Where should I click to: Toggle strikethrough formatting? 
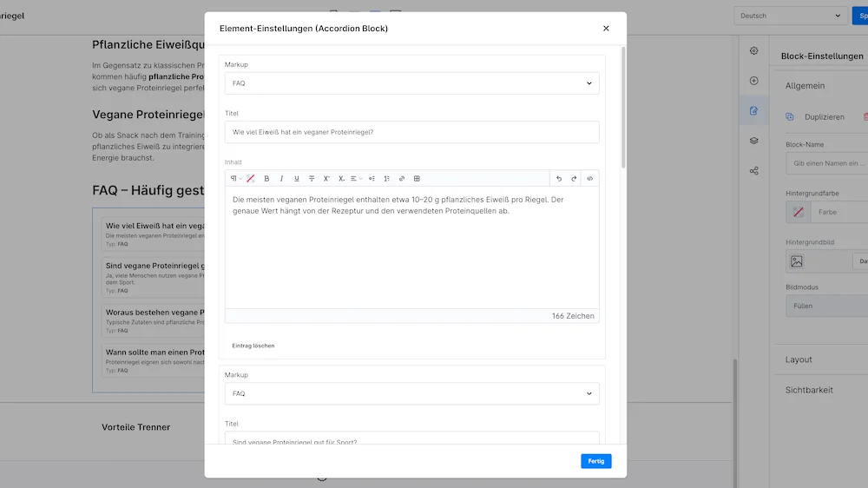coord(312,178)
